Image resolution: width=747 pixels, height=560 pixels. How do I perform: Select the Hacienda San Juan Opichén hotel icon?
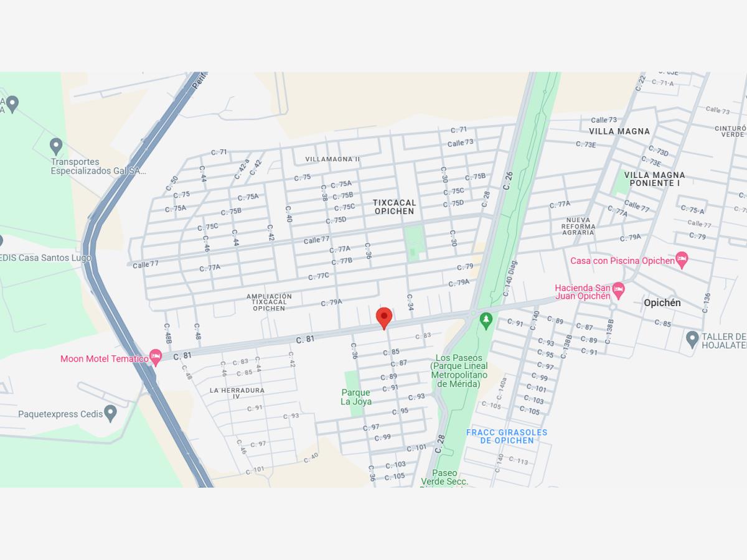coord(618,289)
